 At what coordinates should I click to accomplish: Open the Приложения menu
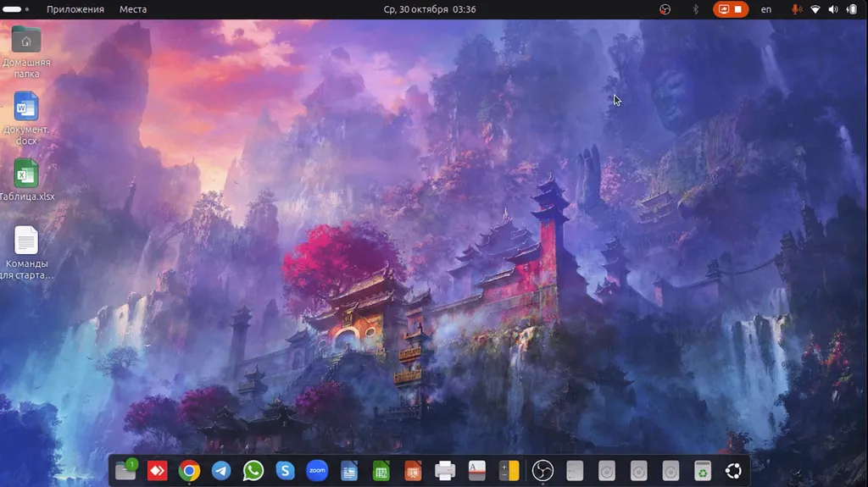pyautogui.click(x=75, y=9)
